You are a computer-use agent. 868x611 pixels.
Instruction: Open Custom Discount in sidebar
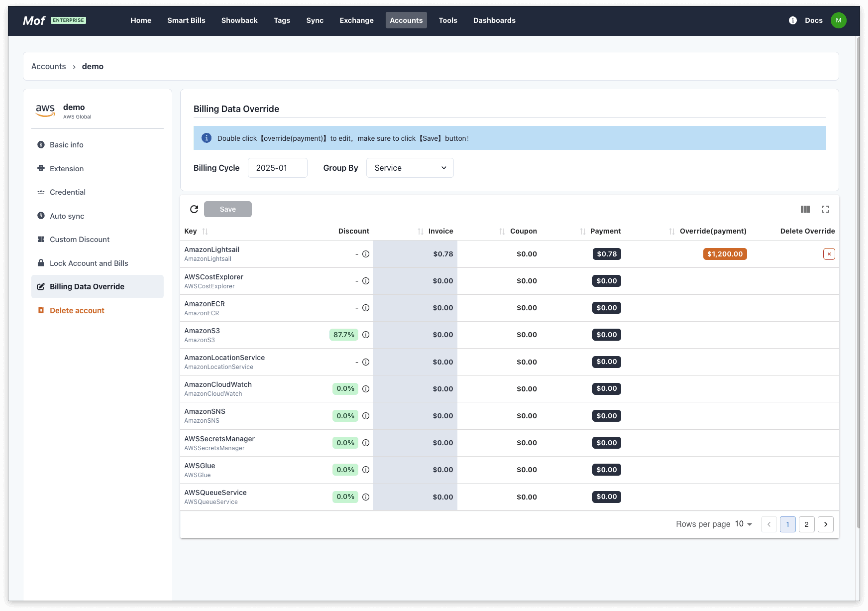click(x=97, y=239)
